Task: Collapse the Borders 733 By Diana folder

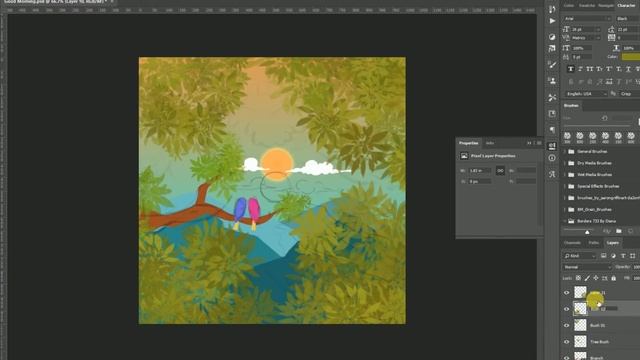Action: pyautogui.click(x=565, y=221)
